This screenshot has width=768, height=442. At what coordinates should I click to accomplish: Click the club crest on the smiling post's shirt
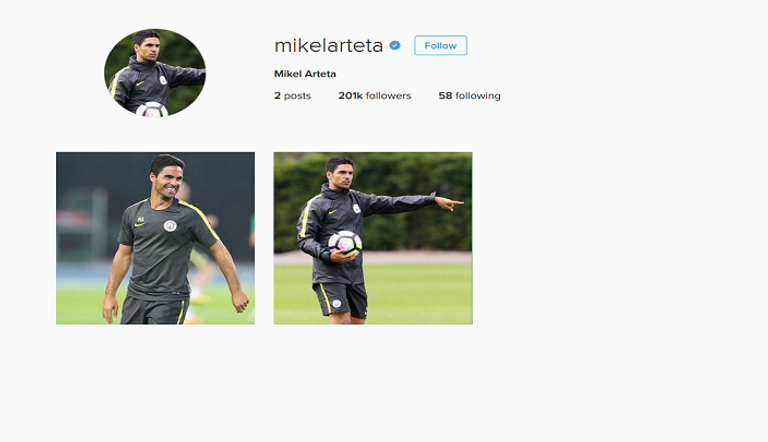[x=170, y=225]
